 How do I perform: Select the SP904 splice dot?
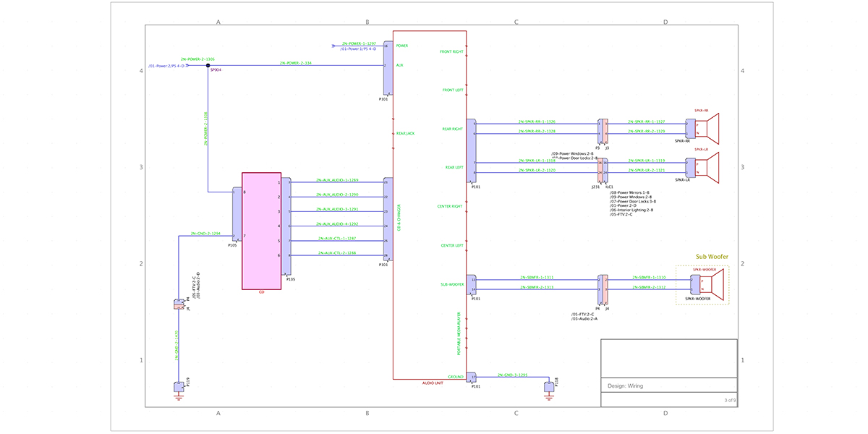pos(208,65)
